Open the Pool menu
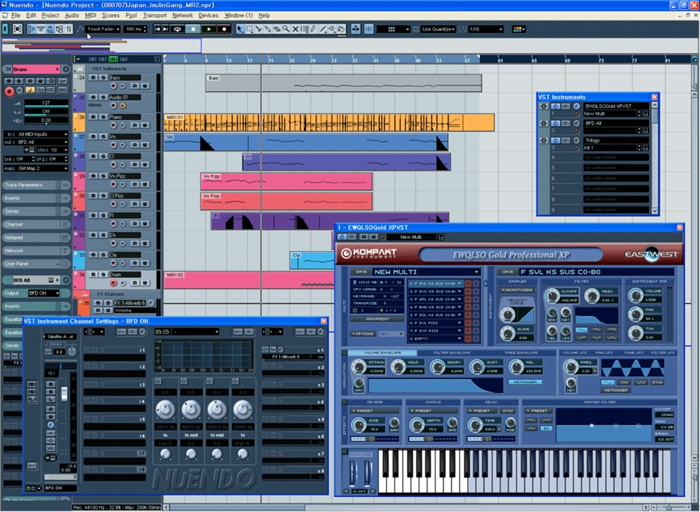Viewport: 700px width, 512px height. tap(131, 15)
